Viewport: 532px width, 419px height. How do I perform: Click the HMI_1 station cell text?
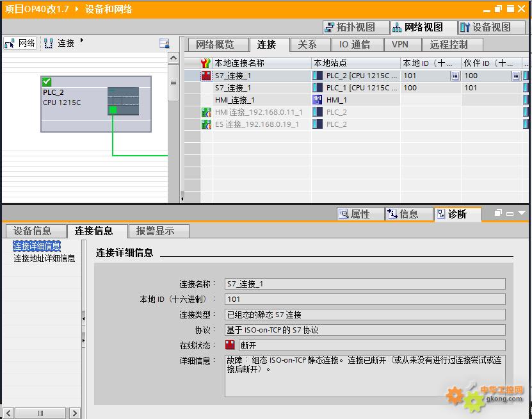pos(337,100)
